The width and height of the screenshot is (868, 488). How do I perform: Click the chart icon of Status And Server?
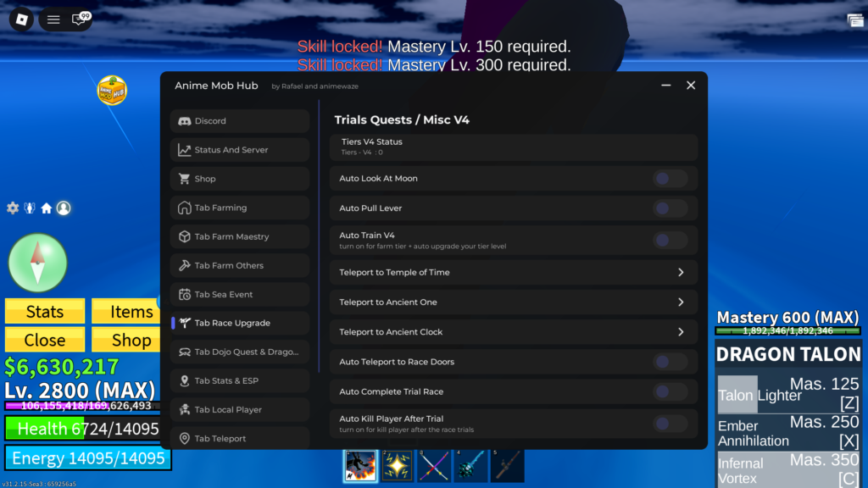(x=184, y=150)
